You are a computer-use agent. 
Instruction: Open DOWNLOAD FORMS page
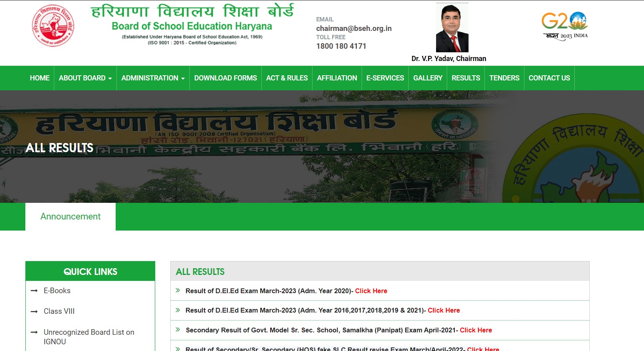point(225,78)
